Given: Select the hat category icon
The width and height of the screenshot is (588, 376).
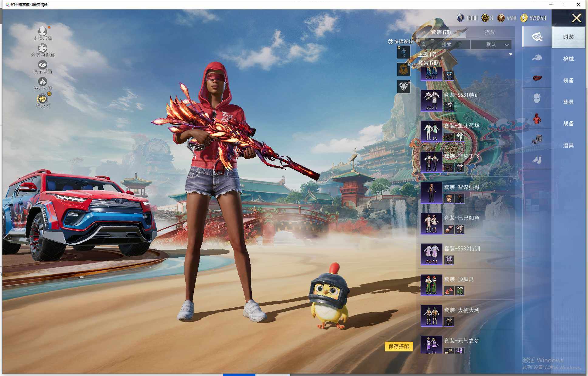Looking at the screenshot, I should click(x=537, y=57).
